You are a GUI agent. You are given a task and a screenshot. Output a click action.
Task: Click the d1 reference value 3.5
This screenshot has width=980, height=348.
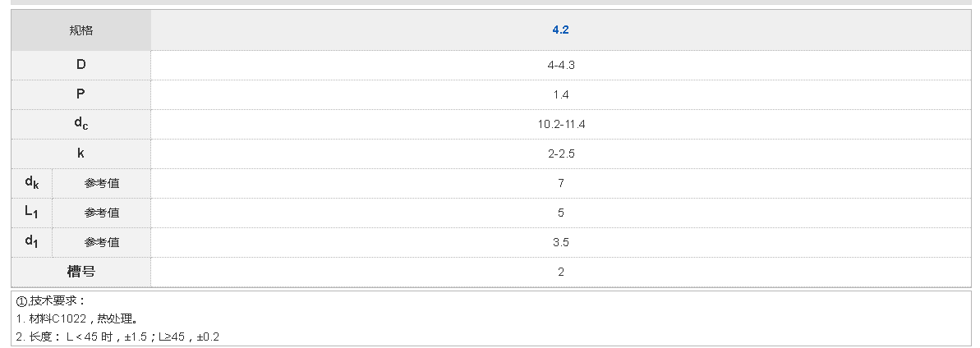(561, 242)
